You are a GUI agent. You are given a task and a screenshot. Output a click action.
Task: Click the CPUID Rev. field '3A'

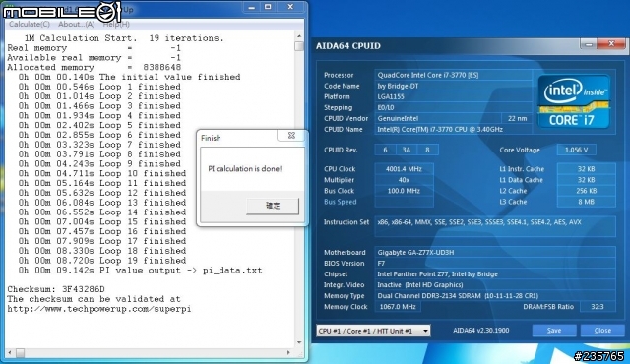407,150
